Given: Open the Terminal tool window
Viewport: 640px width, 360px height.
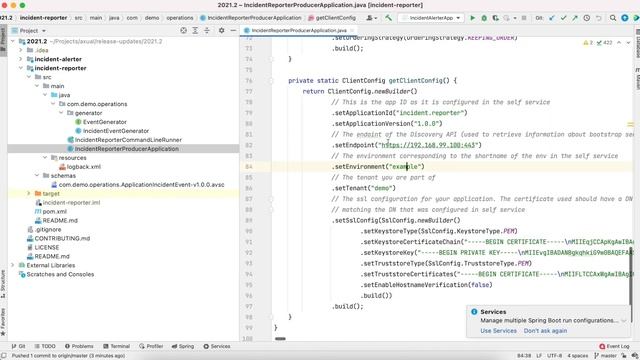Looking at the screenshot, I should (116, 346).
